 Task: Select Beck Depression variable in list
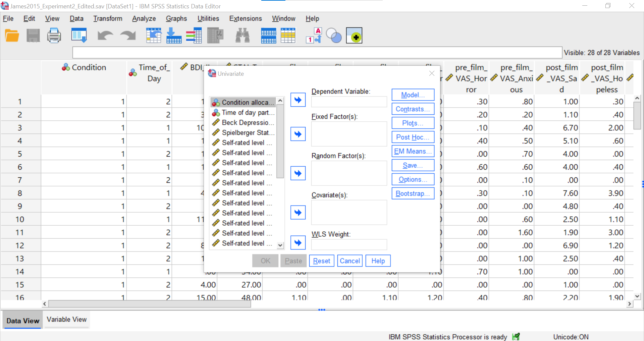[243, 123]
